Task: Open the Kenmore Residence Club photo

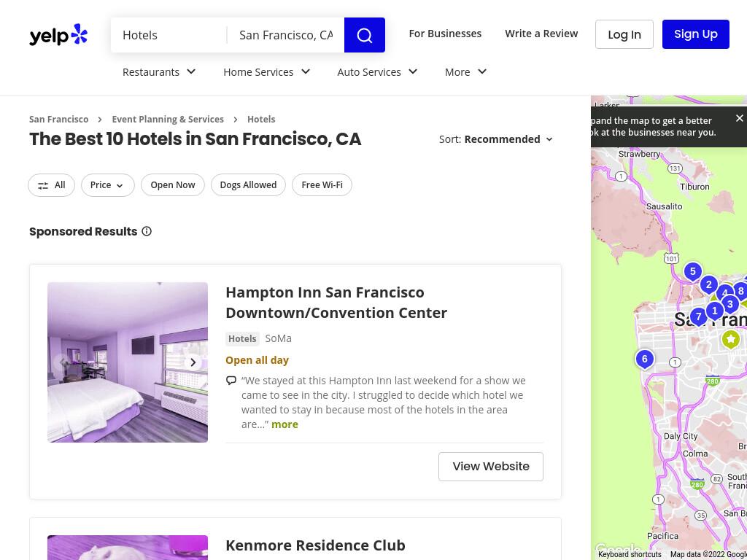Action: (128, 548)
